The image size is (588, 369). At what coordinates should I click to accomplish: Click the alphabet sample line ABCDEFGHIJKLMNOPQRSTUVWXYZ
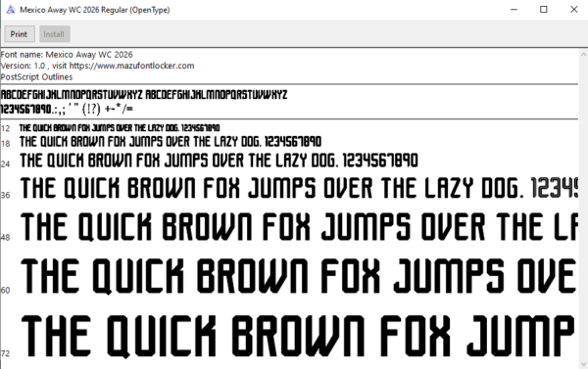pos(144,95)
